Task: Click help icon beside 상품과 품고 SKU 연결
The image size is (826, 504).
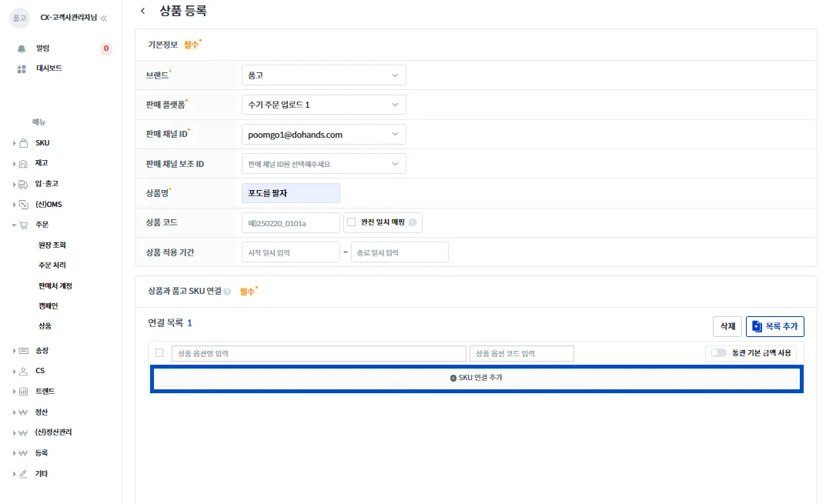Action: (227, 291)
